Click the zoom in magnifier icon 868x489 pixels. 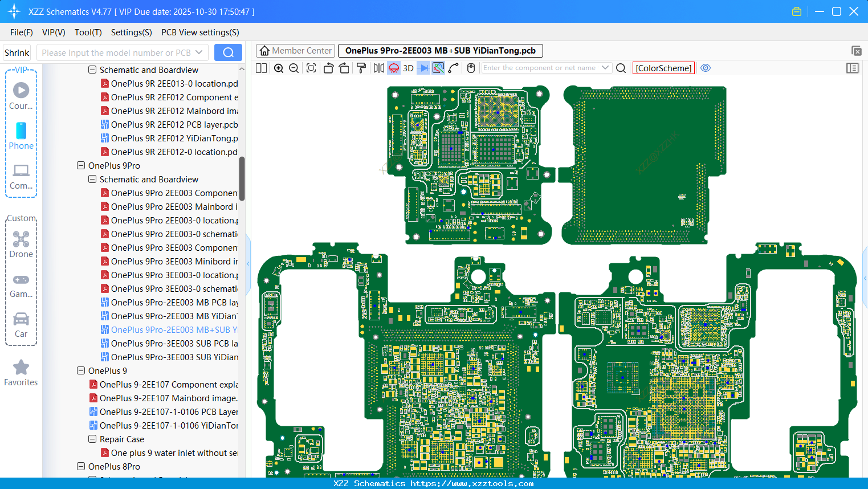[x=279, y=68]
